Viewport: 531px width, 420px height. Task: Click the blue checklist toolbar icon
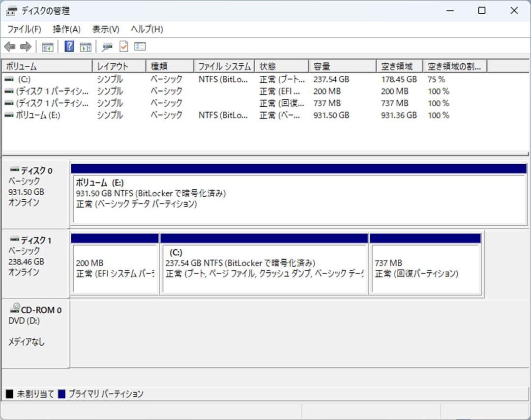[139, 46]
